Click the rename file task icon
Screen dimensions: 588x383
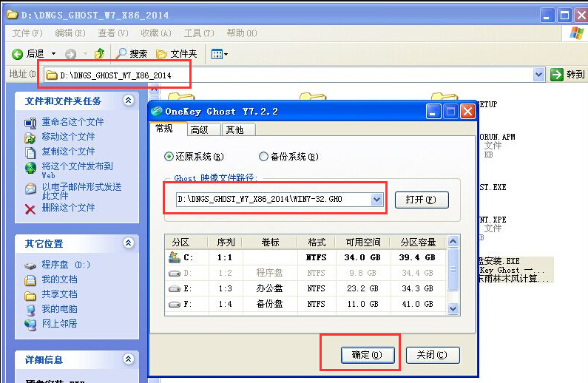pos(30,123)
